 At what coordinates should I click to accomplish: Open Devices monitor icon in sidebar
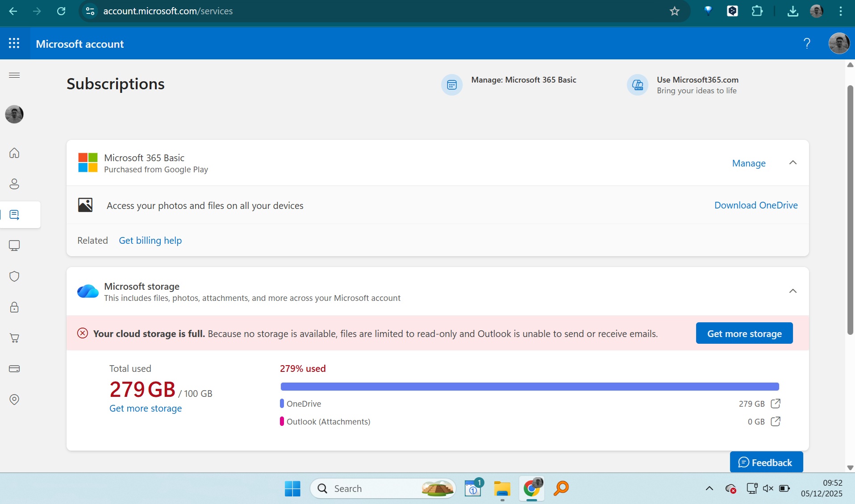(x=14, y=246)
